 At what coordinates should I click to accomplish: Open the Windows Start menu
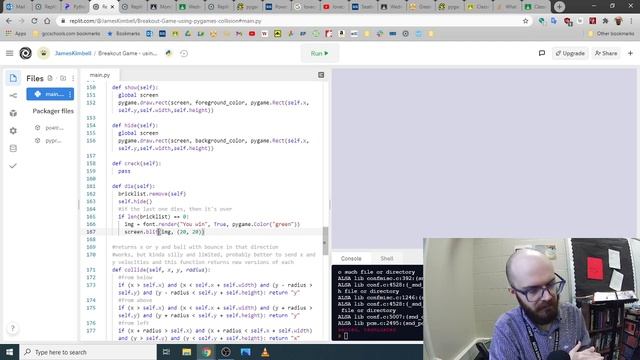tap(9, 352)
